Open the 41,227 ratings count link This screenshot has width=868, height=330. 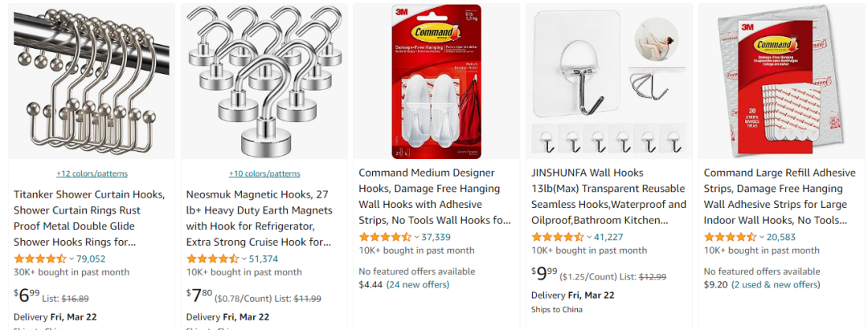click(x=608, y=237)
